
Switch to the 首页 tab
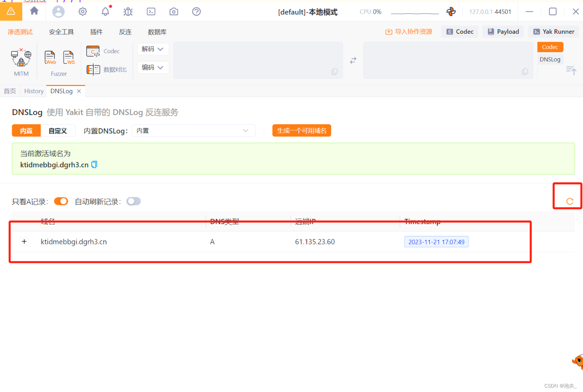[10, 91]
